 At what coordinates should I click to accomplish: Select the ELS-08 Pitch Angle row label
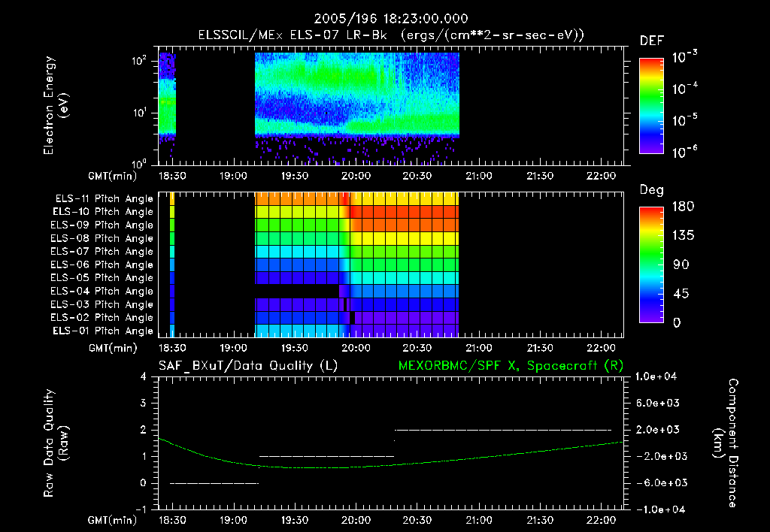(102, 238)
